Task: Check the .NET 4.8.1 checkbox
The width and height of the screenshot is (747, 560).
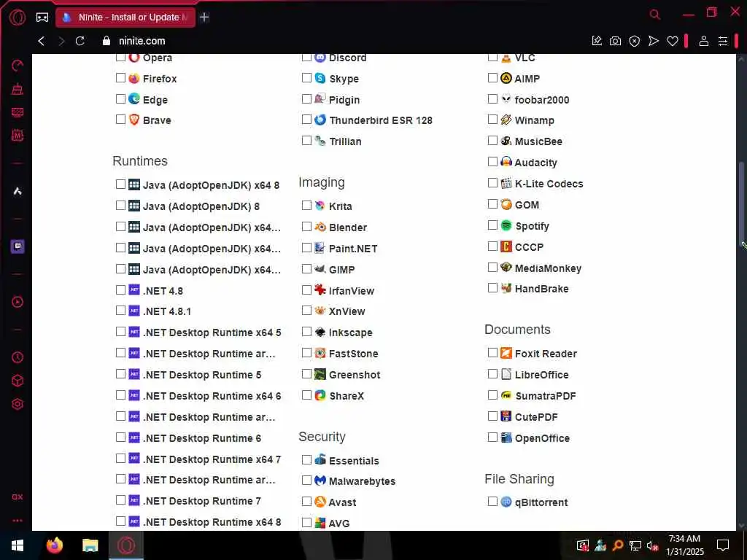Action: (x=120, y=311)
